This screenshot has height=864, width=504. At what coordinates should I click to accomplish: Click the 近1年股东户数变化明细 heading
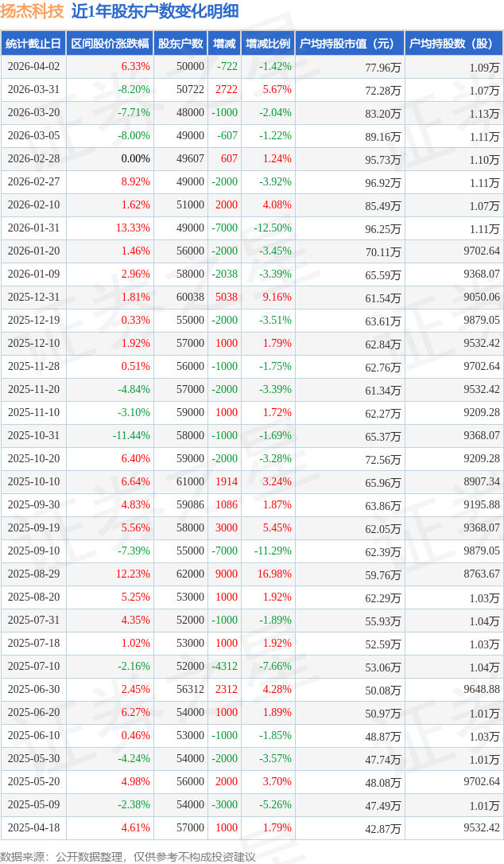155,11
